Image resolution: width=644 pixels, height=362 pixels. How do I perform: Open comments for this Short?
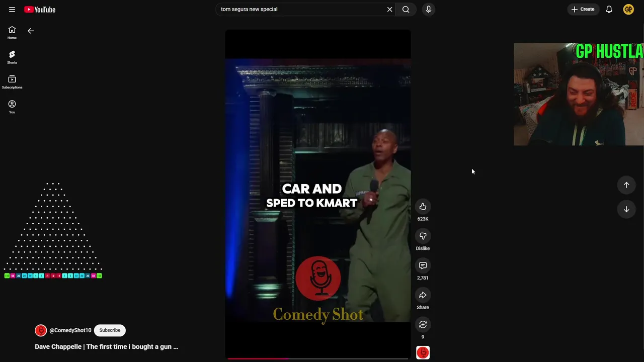pyautogui.click(x=423, y=265)
